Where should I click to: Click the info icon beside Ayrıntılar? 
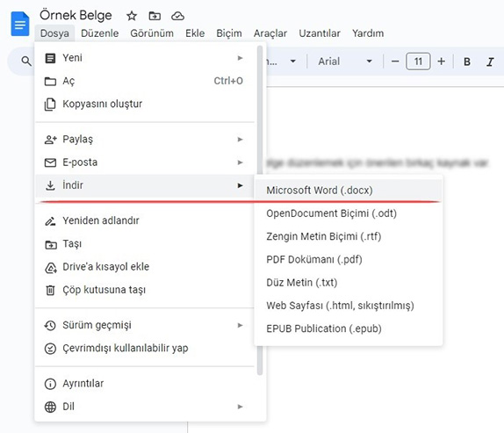(x=50, y=384)
